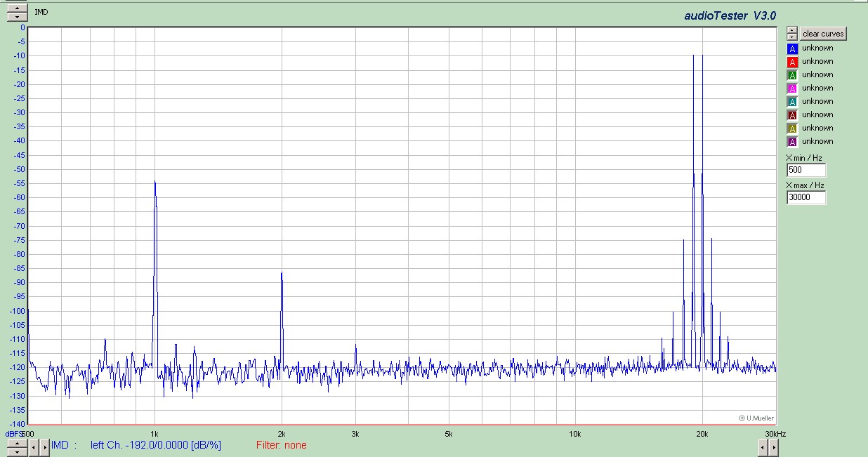Click the 'Filter: none' status text
The image size is (868, 457).
pos(281,445)
